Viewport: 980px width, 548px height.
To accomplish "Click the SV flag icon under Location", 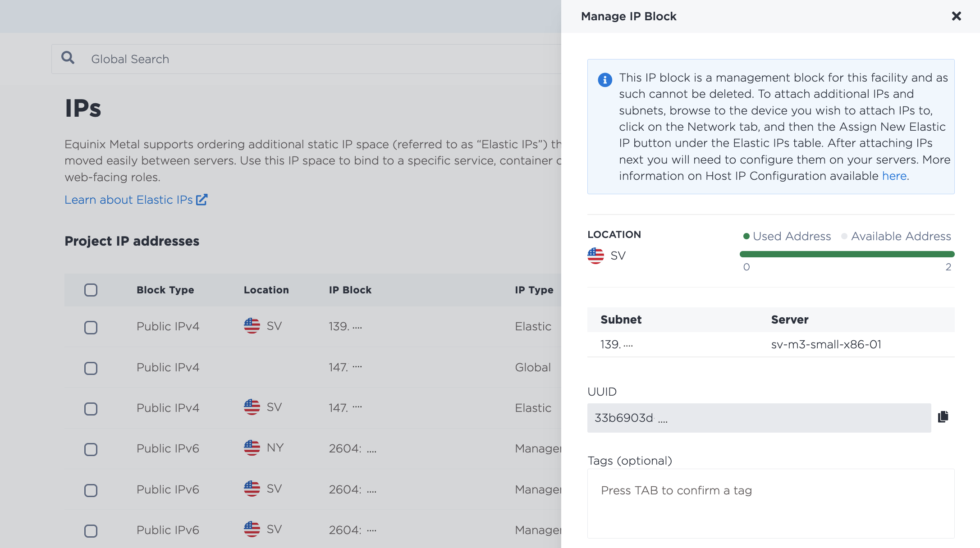I will point(595,256).
